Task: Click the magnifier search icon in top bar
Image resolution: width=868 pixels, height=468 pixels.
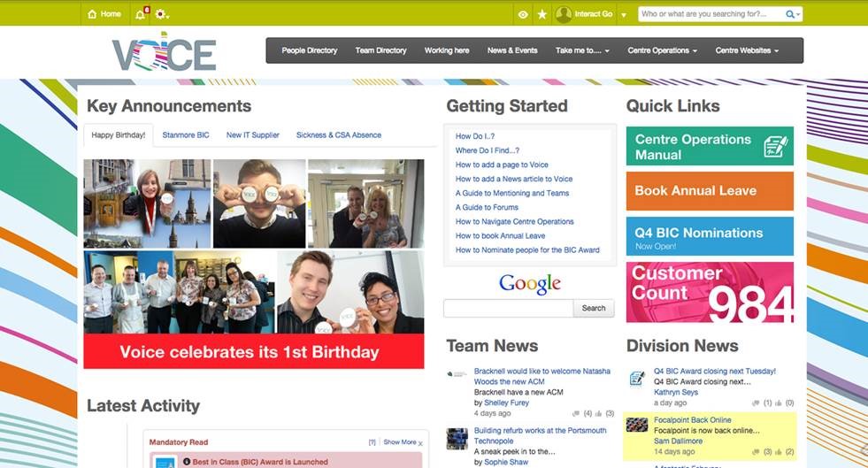Action: (x=790, y=14)
